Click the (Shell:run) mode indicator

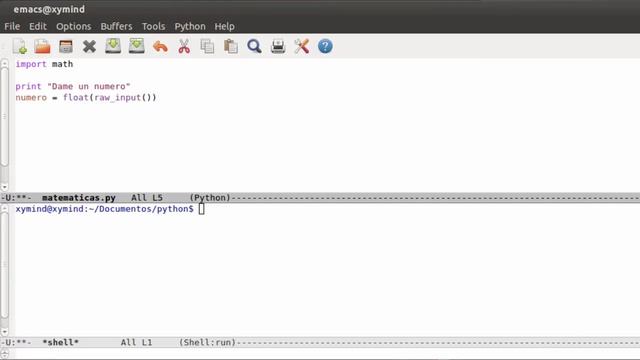[x=207, y=342]
